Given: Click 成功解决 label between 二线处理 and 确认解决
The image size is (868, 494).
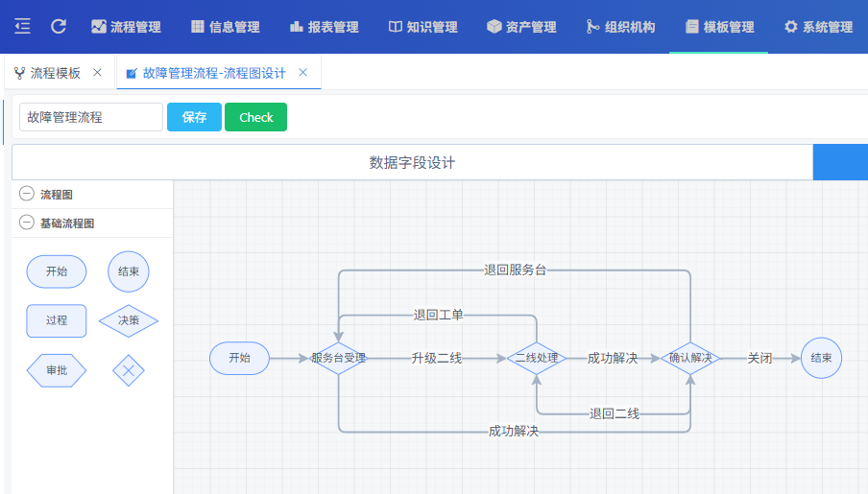Looking at the screenshot, I should tap(613, 359).
